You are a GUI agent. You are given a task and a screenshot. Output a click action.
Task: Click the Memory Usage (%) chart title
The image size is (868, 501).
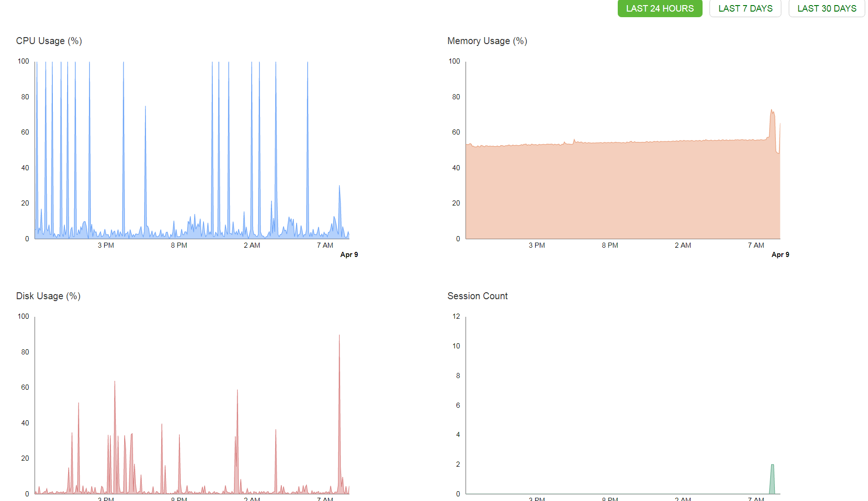pyautogui.click(x=487, y=41)
